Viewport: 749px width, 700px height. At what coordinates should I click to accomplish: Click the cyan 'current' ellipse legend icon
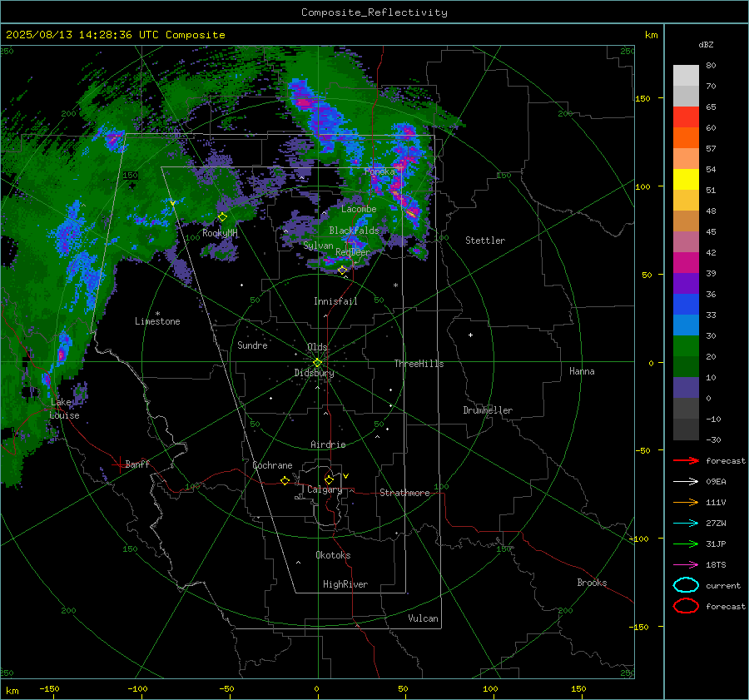pyautogui.click(x=686, y=585)
